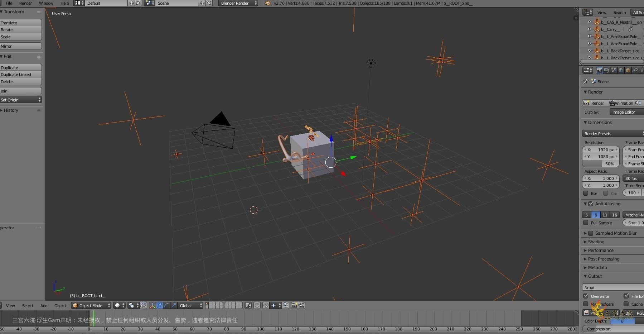Select the scale manipulator icon
Image resolution: width=644 pixels, height=334 pixels.
(174, 305)
